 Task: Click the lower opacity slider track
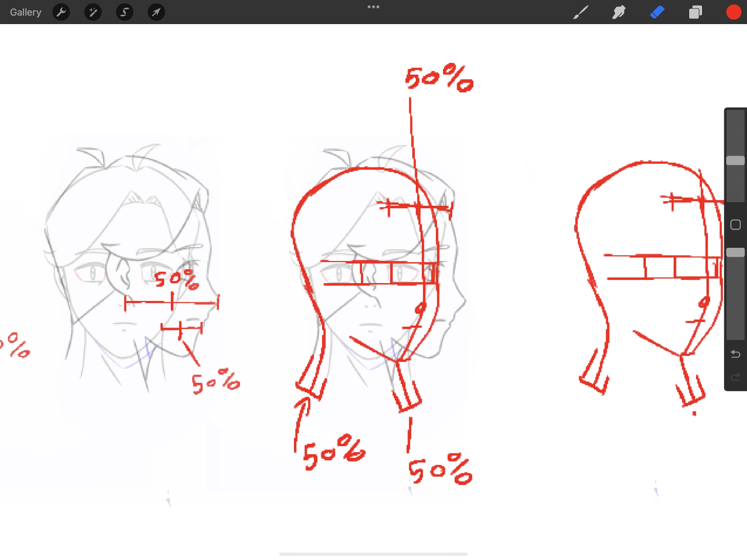click(735, 299)
